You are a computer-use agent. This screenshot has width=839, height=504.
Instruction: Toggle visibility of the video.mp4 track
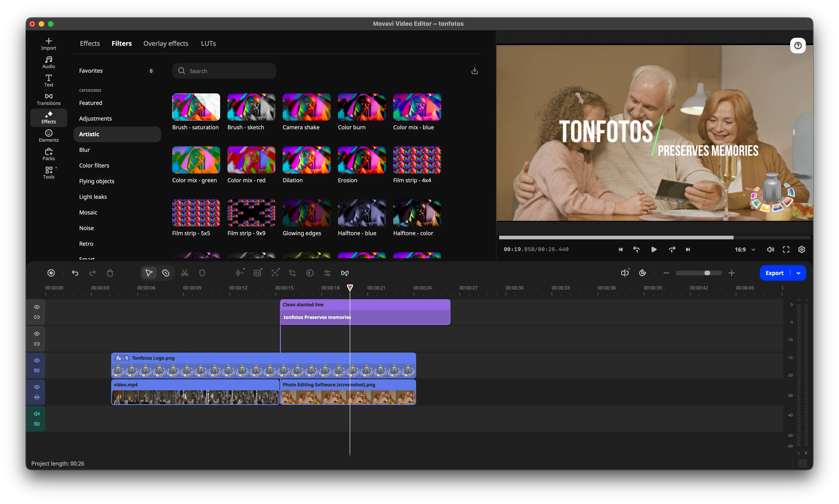[37, 387]
